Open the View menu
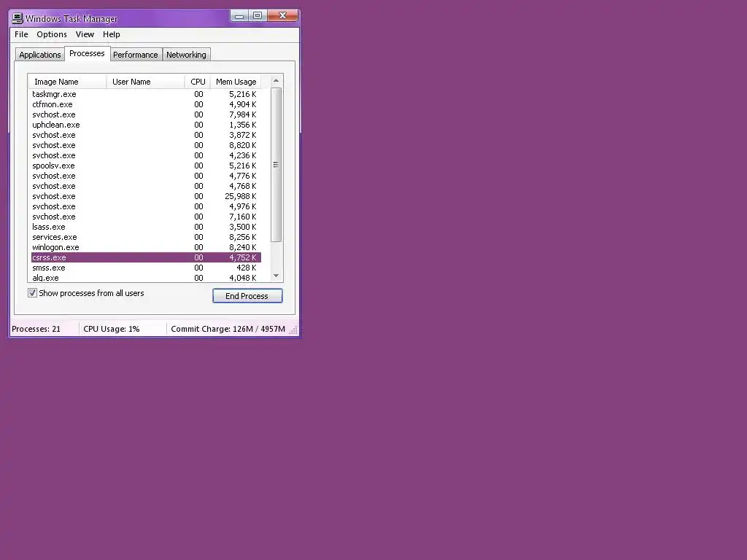 pos(85,34)
